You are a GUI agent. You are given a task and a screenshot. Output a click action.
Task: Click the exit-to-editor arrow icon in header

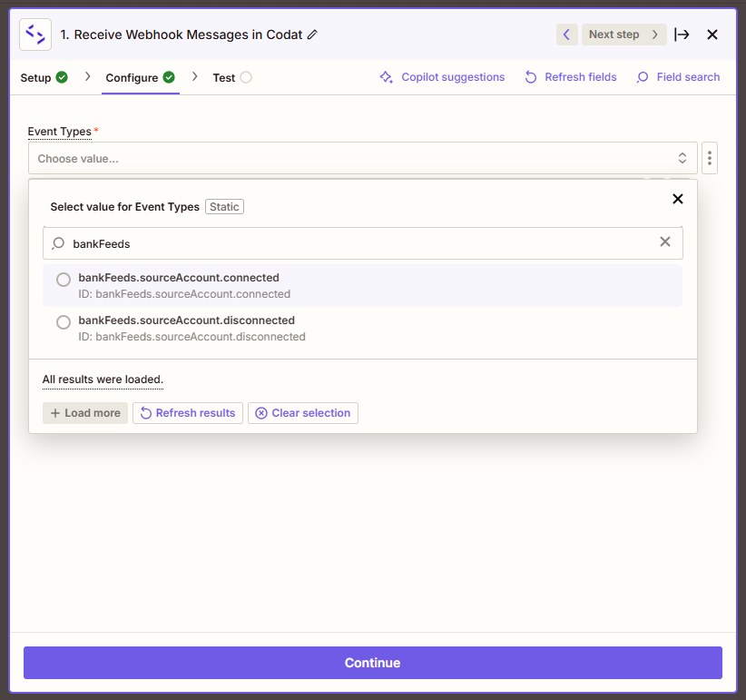coord(682,34)
